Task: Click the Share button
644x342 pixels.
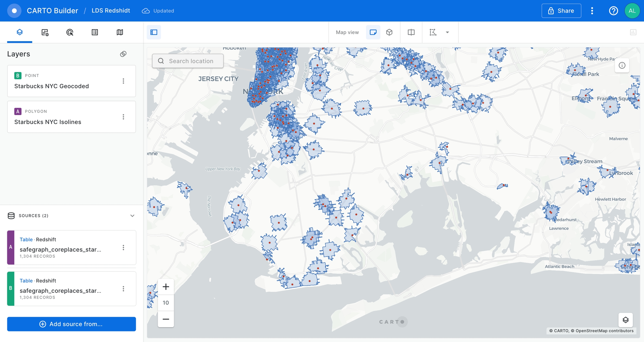Action: point(561,11)
